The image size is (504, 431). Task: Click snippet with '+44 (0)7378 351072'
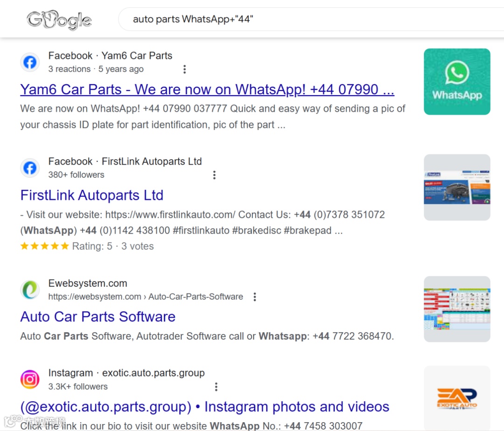coord(203,215)
